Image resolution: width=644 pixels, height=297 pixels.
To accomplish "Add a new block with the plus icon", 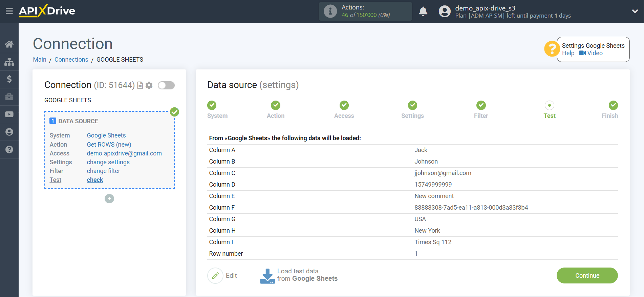I will coord(109,198).
